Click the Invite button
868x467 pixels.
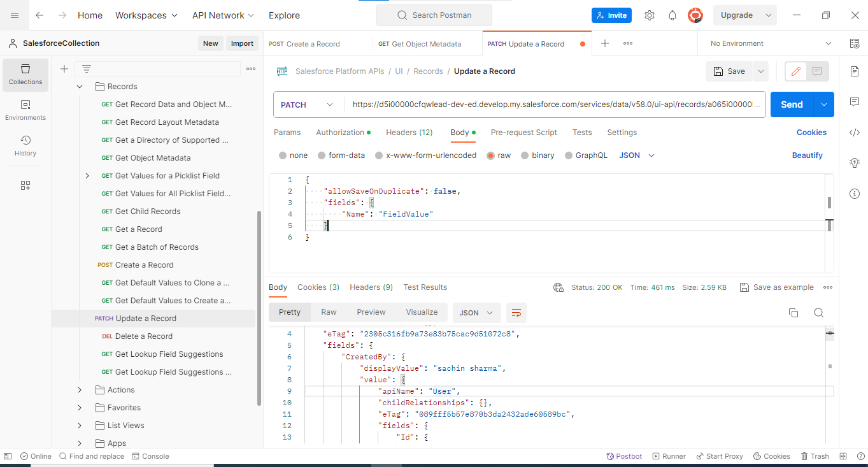(x=611, y=15)
